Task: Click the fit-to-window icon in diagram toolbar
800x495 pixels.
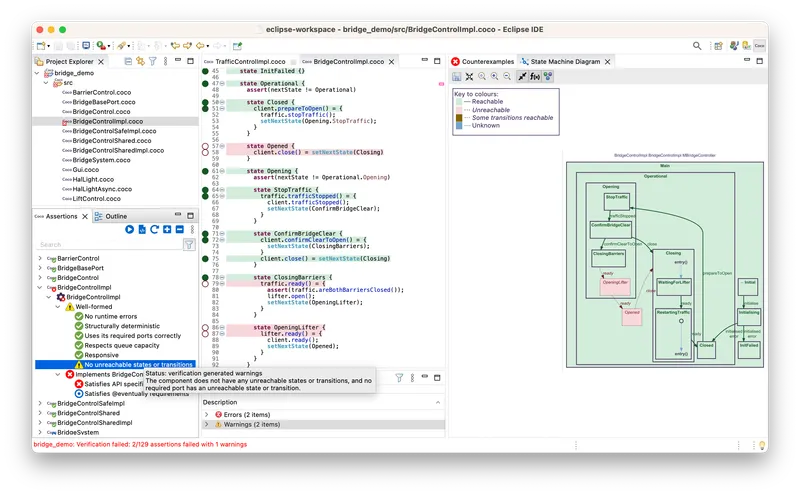Action: click(x=469, y=76)
